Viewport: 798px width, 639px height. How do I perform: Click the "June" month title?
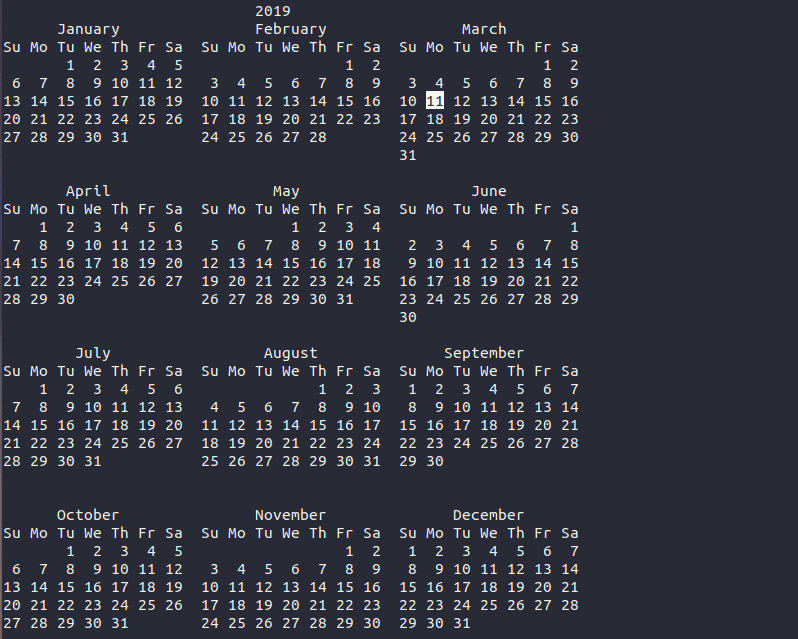489,191
